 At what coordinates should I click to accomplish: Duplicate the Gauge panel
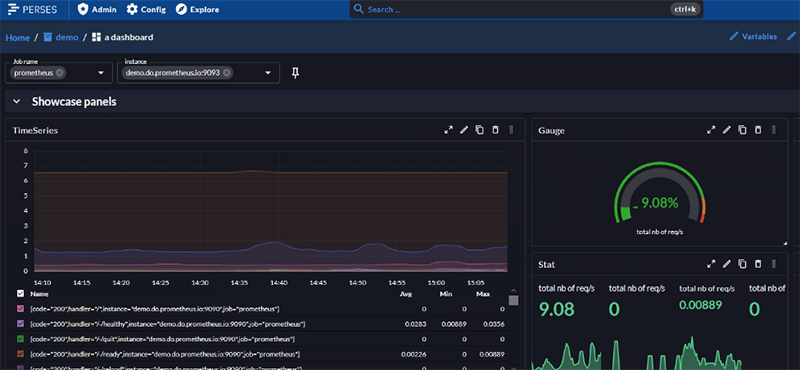tap(742, 130)
